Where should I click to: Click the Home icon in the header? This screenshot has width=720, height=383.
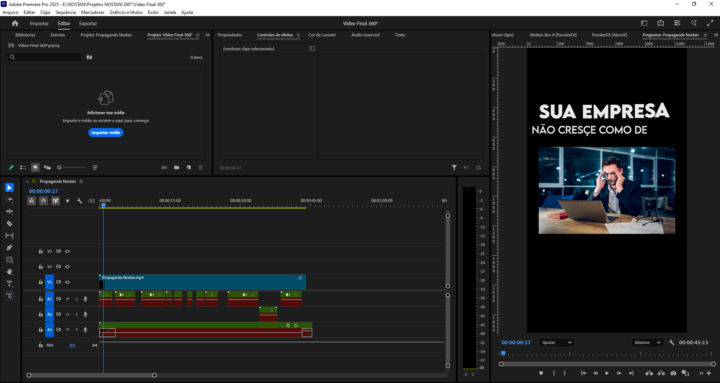click(15, 23)
